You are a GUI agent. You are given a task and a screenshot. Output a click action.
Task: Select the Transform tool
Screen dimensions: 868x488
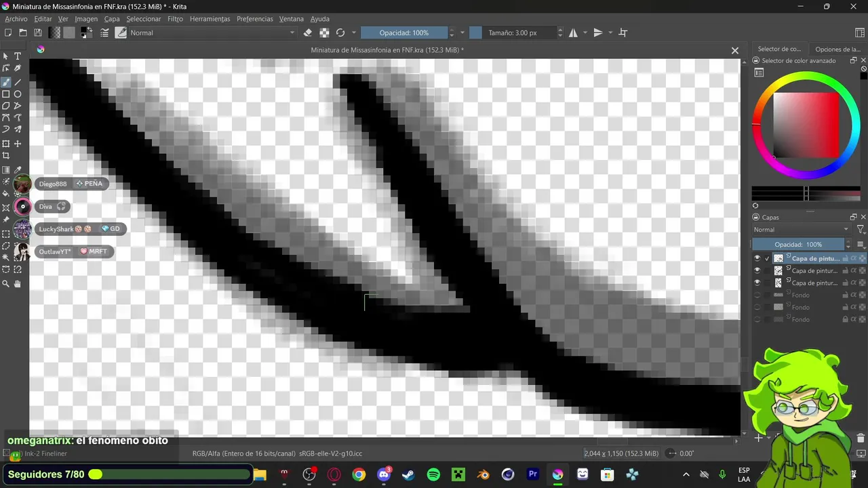coord(6,144)
